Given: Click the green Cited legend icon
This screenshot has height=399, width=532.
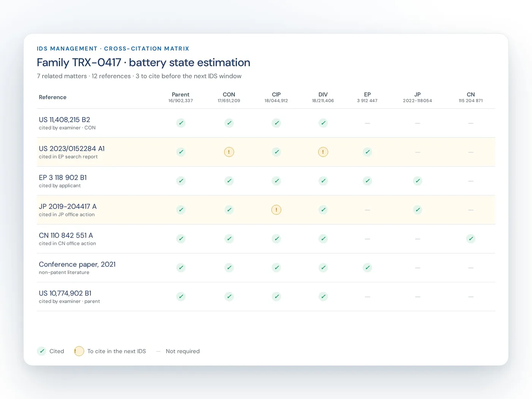Looking at the screenshot, I should click(42, 351).
